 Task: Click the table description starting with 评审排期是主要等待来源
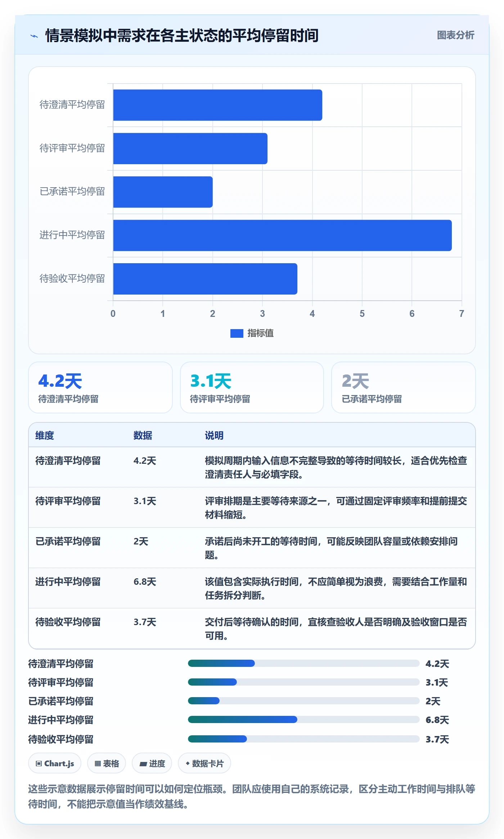click(x=336, y=508)
